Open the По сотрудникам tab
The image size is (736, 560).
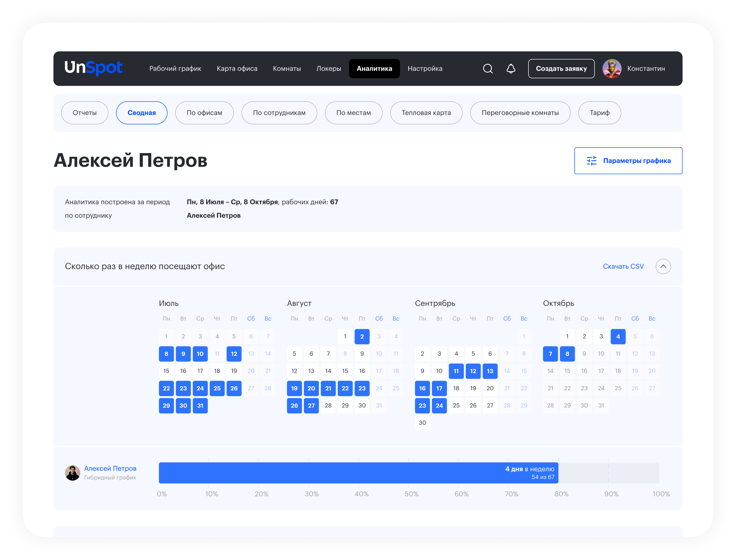pyautogui.click(x=279, y=113)
